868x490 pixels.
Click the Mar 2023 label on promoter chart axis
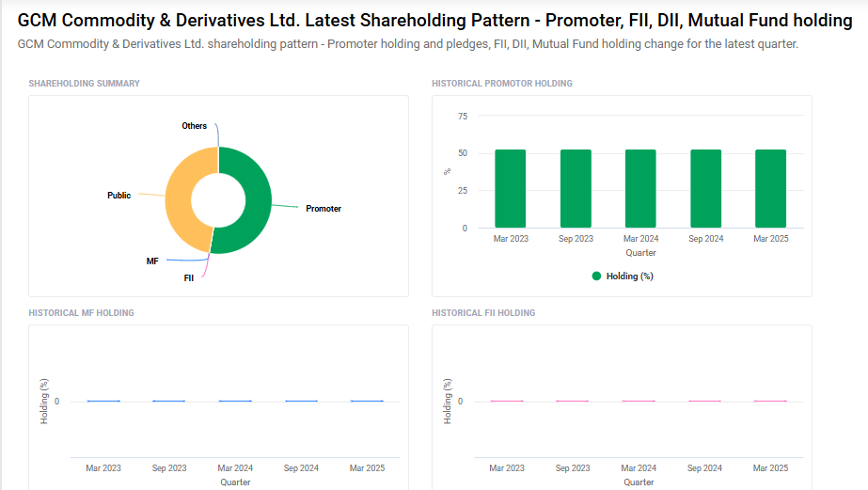(x=511, y=239)
